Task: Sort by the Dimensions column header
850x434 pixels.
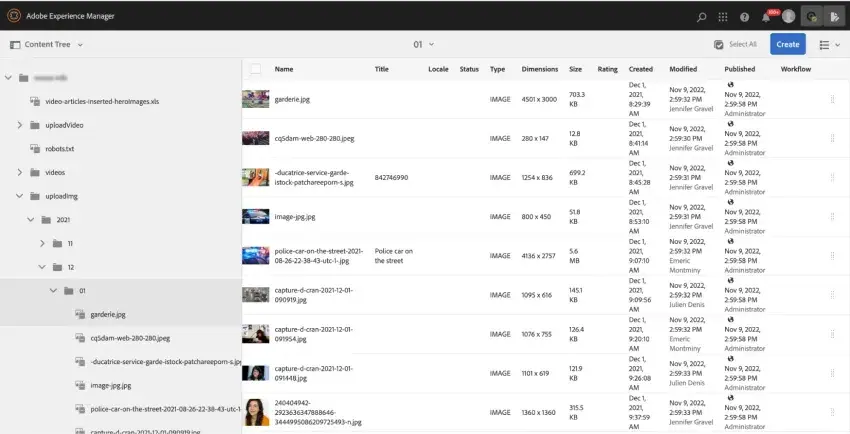Action: (539, 69)
